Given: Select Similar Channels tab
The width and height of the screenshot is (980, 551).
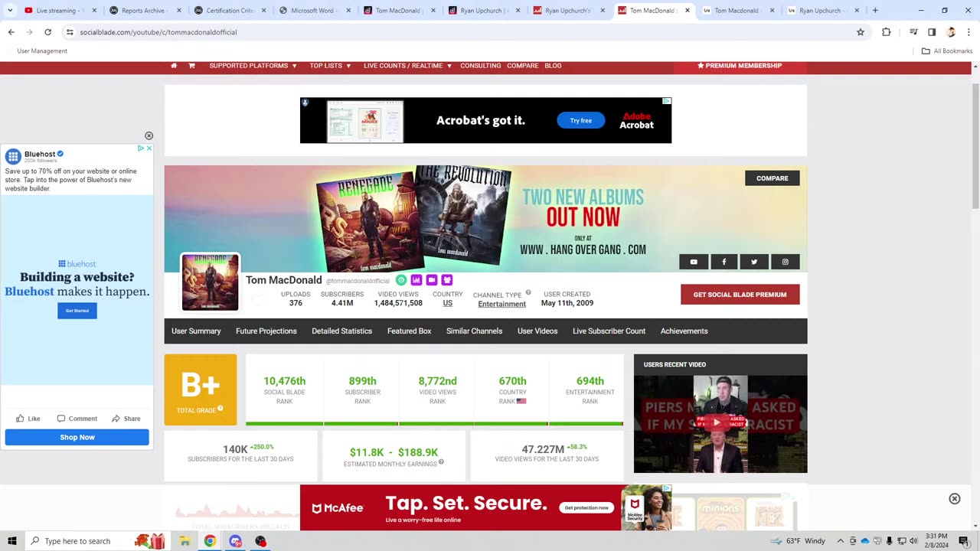Looking at the screenshot, I should tap(474, 331).
